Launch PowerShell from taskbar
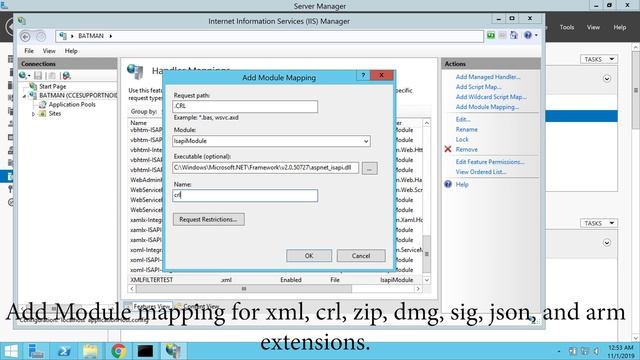Screen dimensions: 640x360 [x=64, y=351]
